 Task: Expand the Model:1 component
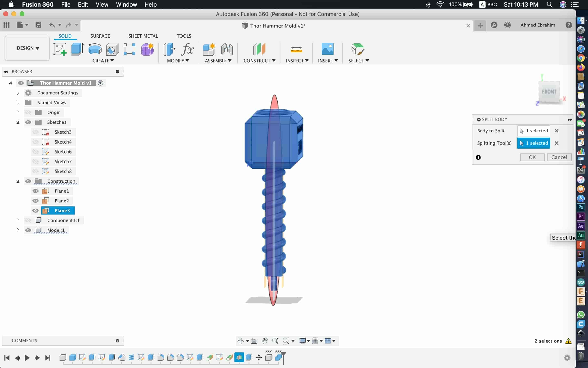[x=18, y=230]
